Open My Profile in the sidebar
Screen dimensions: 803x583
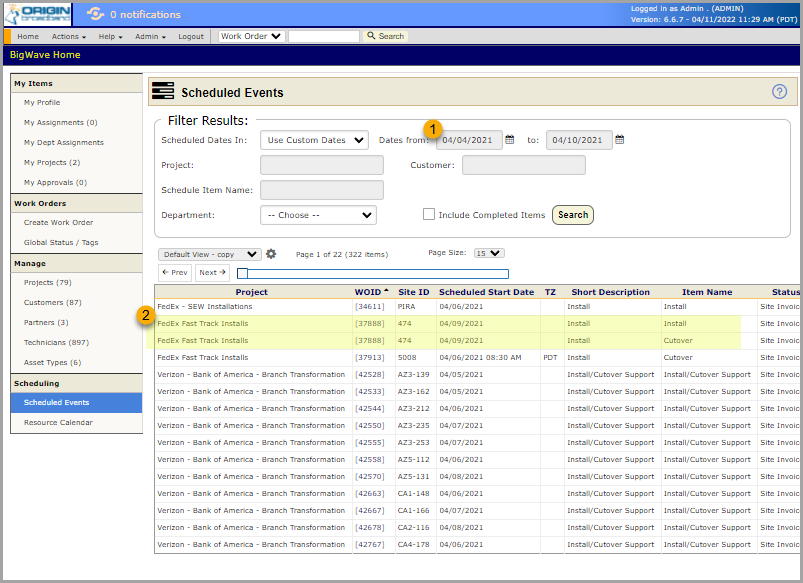tap(42, 102)
